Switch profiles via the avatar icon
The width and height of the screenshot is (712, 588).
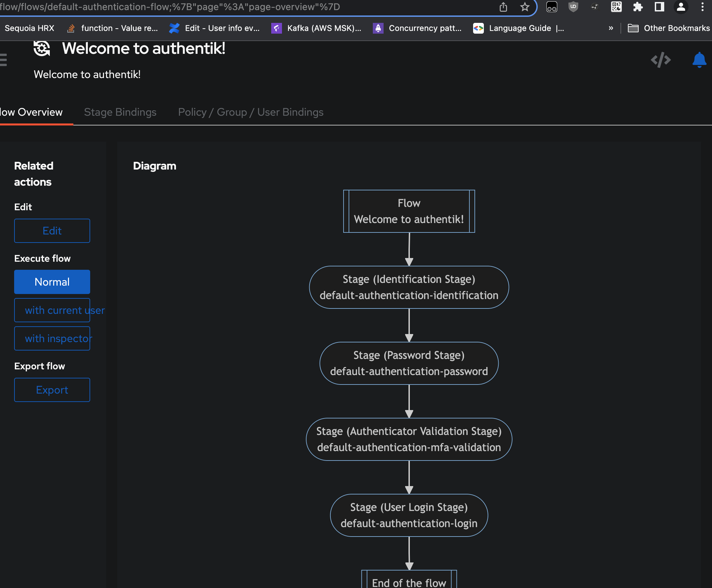click(681, 7)
